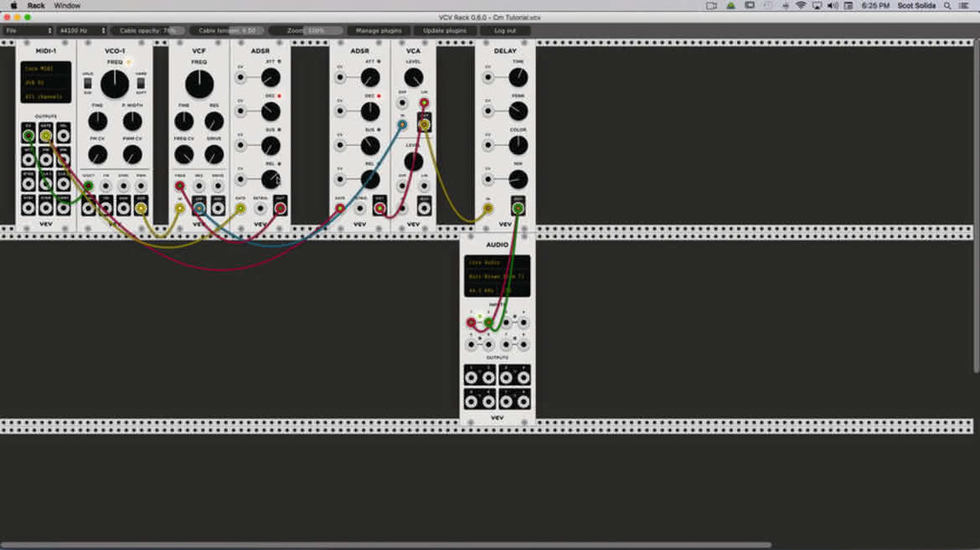This screenshot has width=980, height=550.
Task: Open the Rack menu
Action: click(36, 6)
